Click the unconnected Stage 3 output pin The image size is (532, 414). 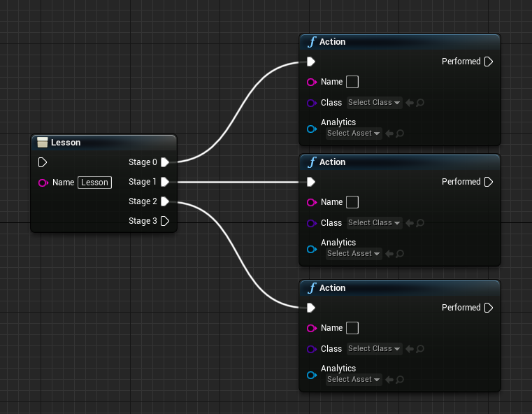pyautogui.click(x=165, y=221)
